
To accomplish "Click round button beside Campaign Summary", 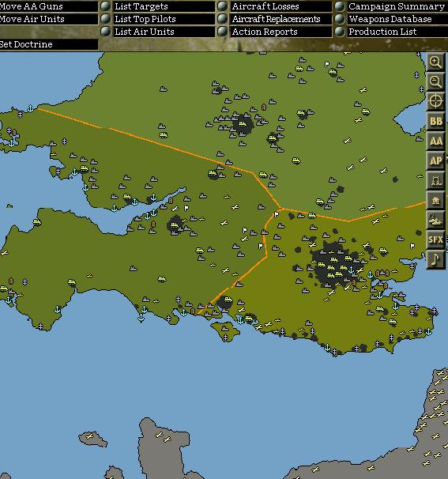I will (340, 6).
